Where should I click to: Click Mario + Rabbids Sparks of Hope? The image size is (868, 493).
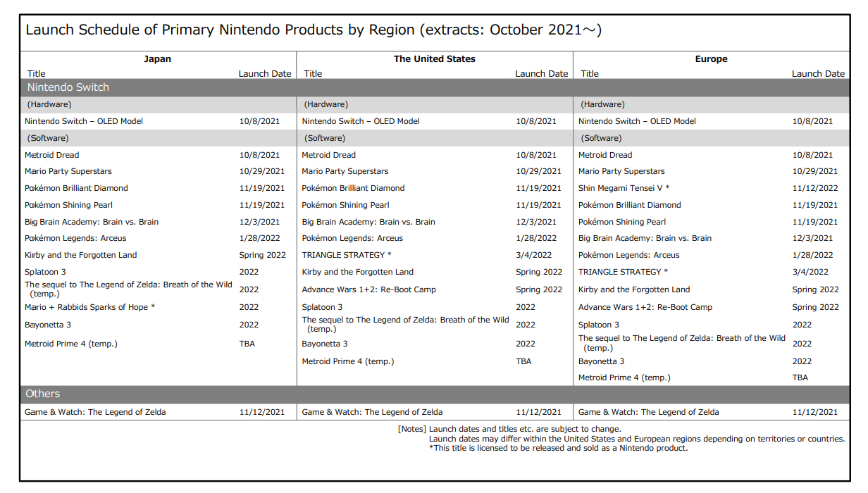pos(89,307)
